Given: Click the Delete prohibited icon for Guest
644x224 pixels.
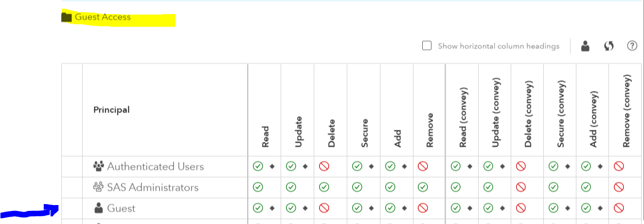Looking at the screenshot, I should pyautogui.click(x=324, y=208).
